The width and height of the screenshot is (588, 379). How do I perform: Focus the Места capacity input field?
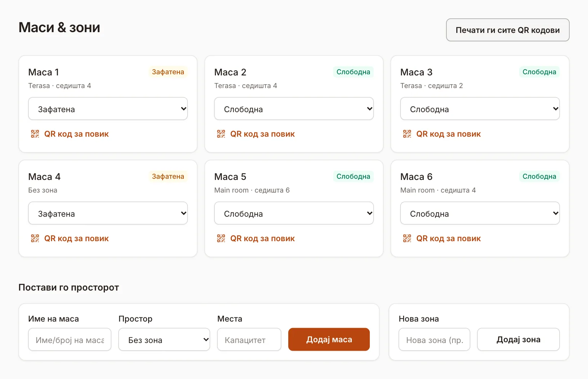click(249, 340)
